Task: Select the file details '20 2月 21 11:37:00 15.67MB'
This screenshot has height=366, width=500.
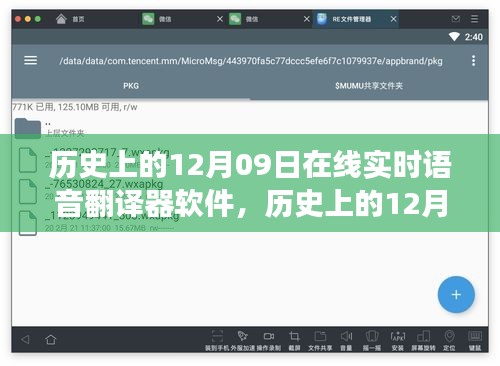Action: click(95, 228)
